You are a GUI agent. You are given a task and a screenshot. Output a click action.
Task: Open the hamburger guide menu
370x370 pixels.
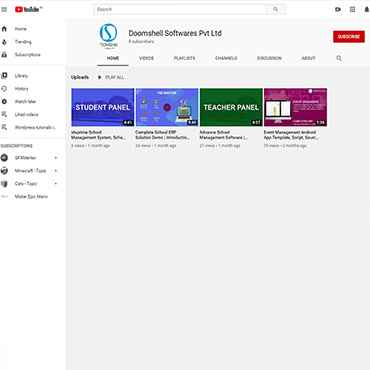click(x=4, y=9)
